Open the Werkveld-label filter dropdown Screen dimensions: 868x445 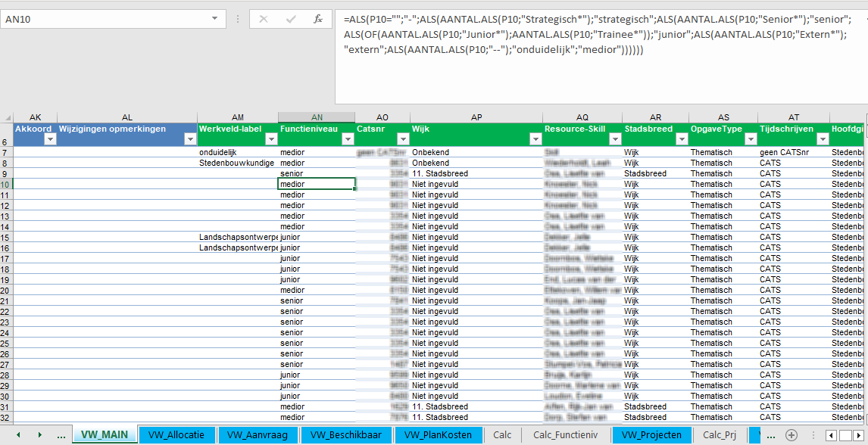coord(270,139)
